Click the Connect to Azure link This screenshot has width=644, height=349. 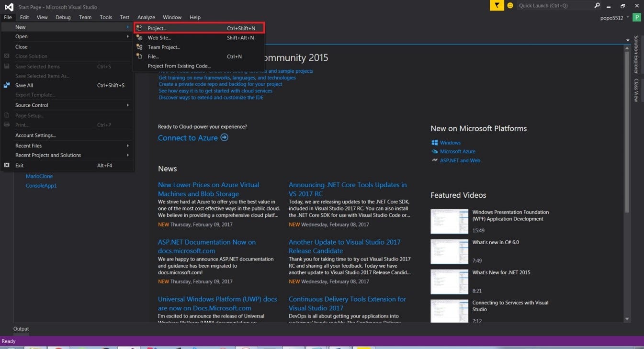point(188,138)
